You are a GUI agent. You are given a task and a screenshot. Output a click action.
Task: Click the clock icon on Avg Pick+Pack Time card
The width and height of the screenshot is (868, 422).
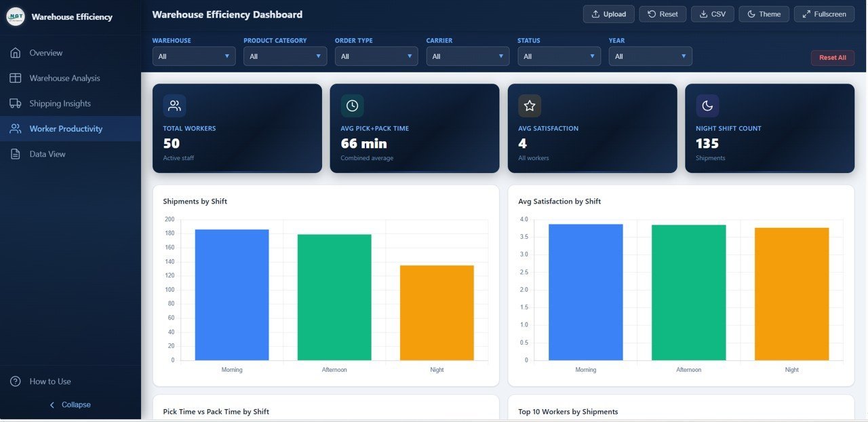point(352,106)
